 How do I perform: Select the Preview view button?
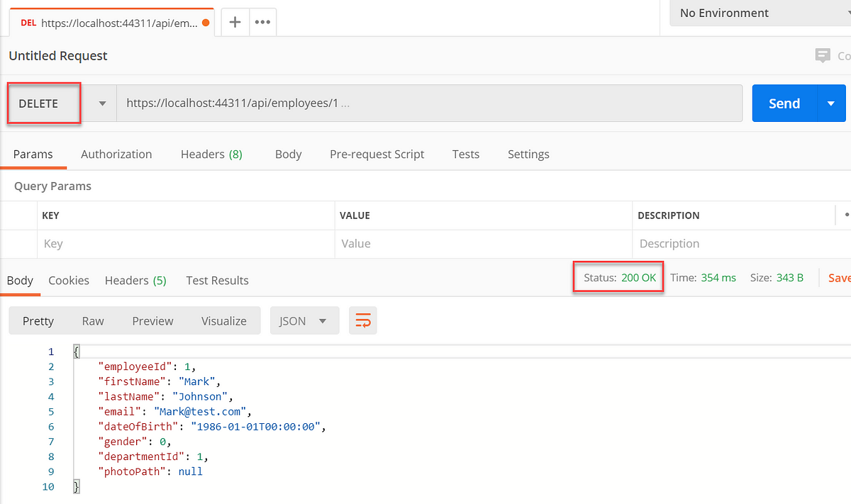tap(152, 321)
